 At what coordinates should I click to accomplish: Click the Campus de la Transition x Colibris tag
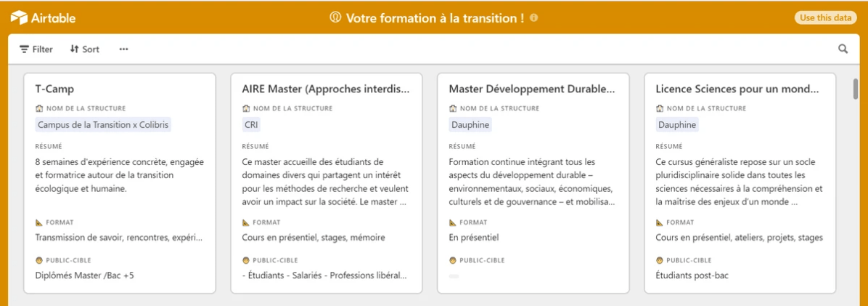click(103, 125)
